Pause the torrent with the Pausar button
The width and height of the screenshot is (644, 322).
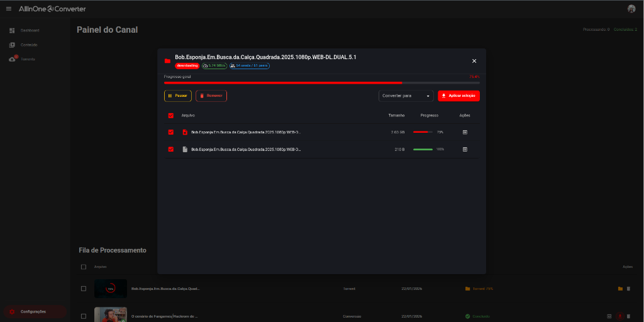178,96
